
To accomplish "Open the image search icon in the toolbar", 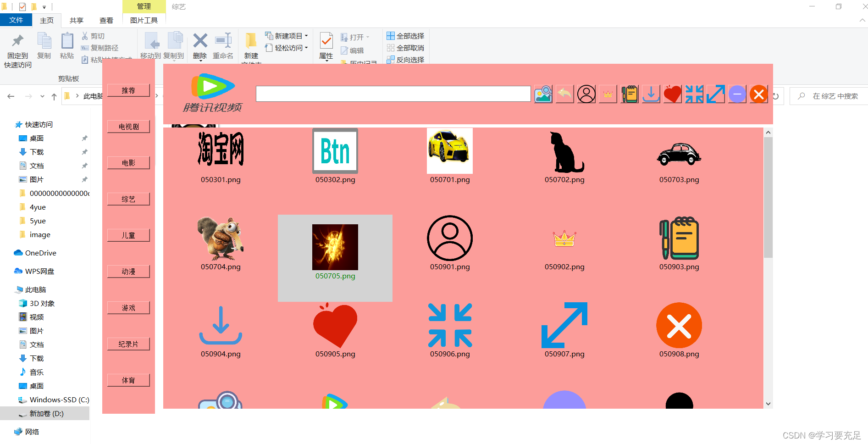I will click(543, 94).
